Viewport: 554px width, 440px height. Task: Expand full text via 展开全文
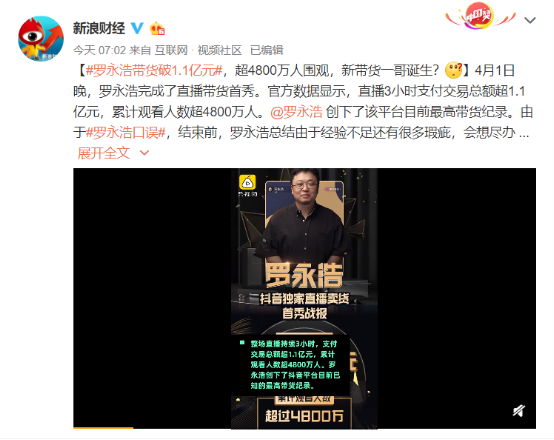tap(104, 153)
